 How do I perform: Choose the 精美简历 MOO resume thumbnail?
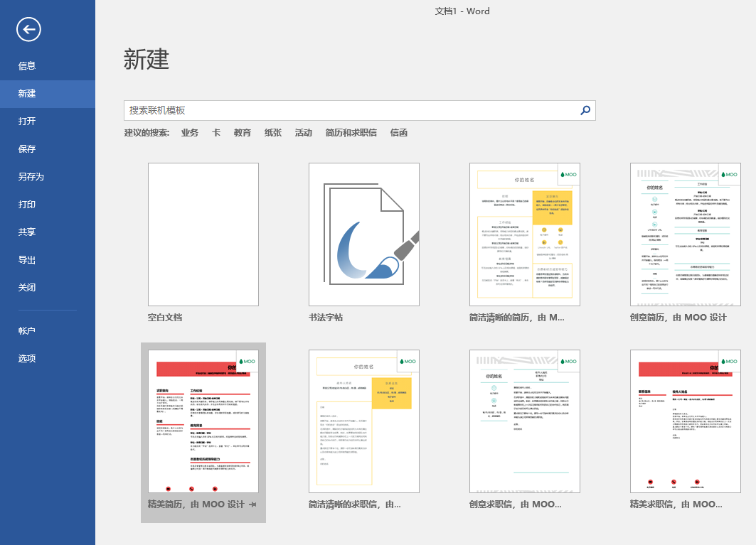pyautogui.click(x=203, y=421)
